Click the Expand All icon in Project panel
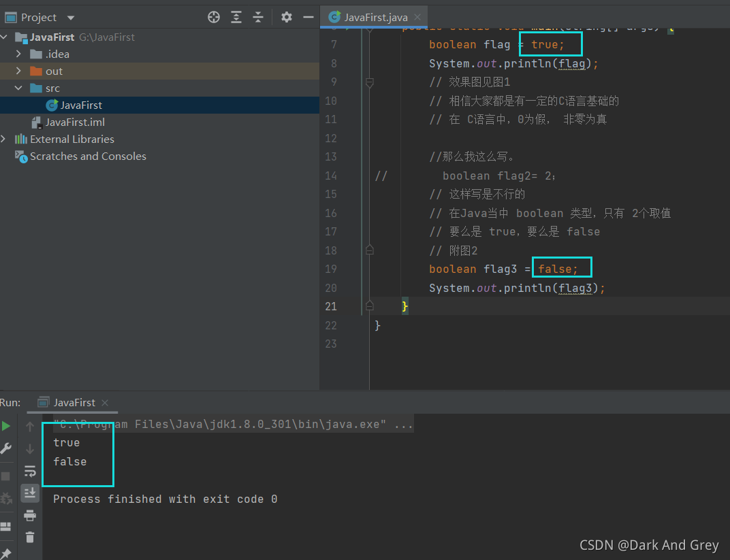The width and height of the screenshot is (730, 560). click(x=236, y=17)
